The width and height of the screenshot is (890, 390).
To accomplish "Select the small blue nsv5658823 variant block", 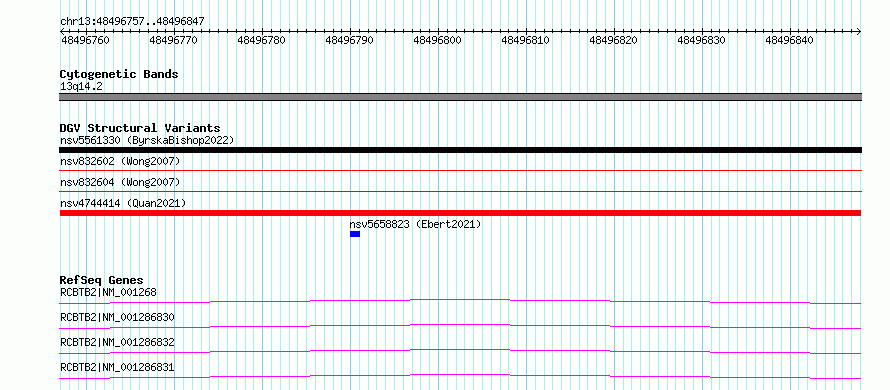I will pos(355,234).
